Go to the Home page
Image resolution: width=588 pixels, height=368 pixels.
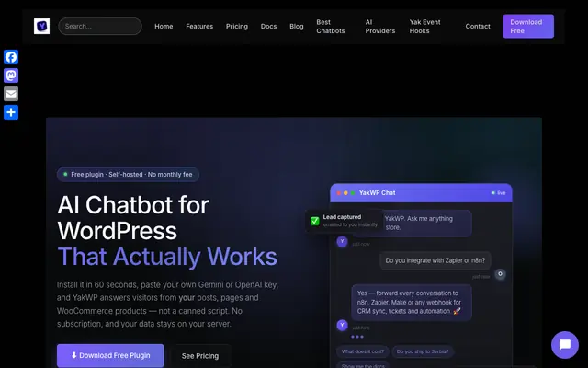[164, 27]
